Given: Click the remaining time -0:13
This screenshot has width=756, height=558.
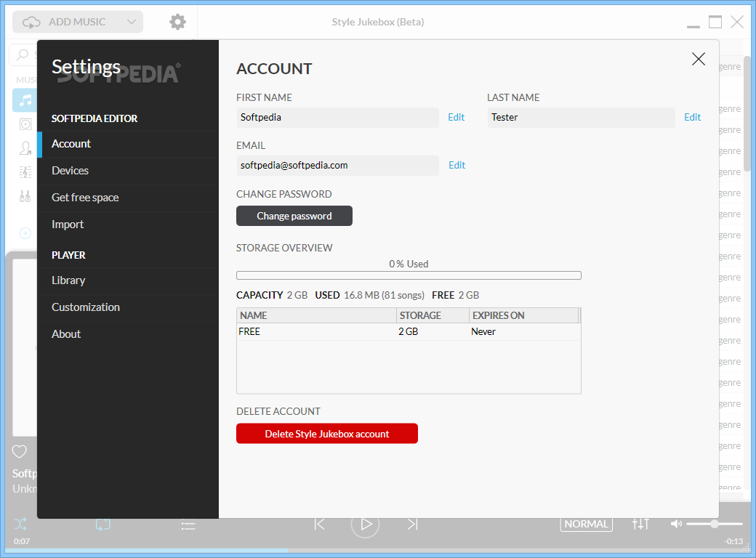Looking at the screenshot, I should [x=733, y=541].
